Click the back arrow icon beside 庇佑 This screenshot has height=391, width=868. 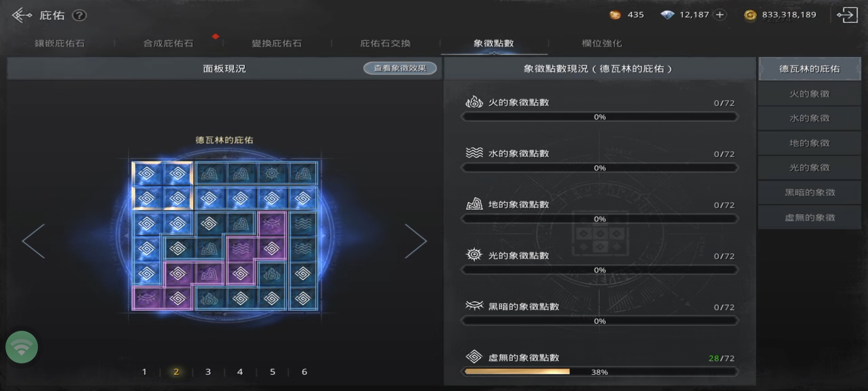[22, 15]
